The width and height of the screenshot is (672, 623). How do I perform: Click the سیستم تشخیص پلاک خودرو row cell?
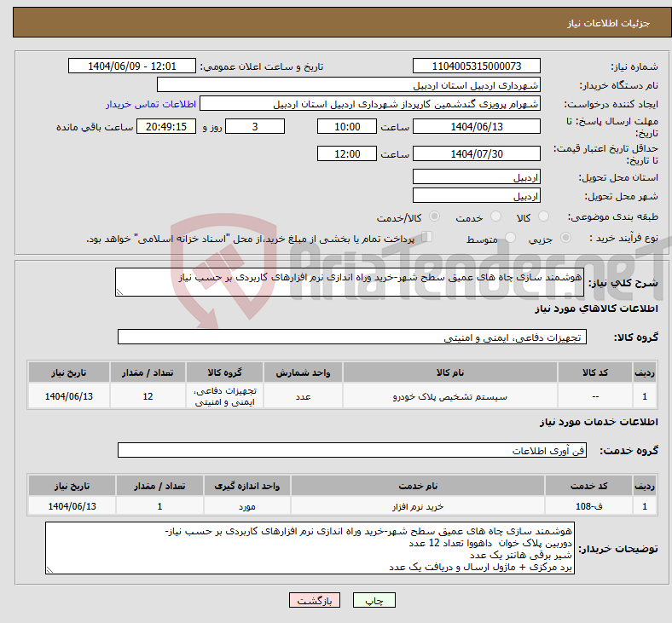pos(450,396)
